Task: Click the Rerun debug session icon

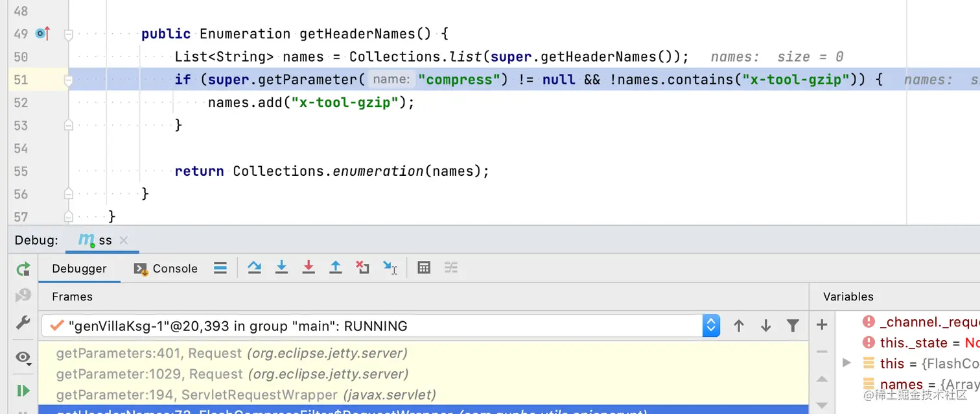Action: 23,269
